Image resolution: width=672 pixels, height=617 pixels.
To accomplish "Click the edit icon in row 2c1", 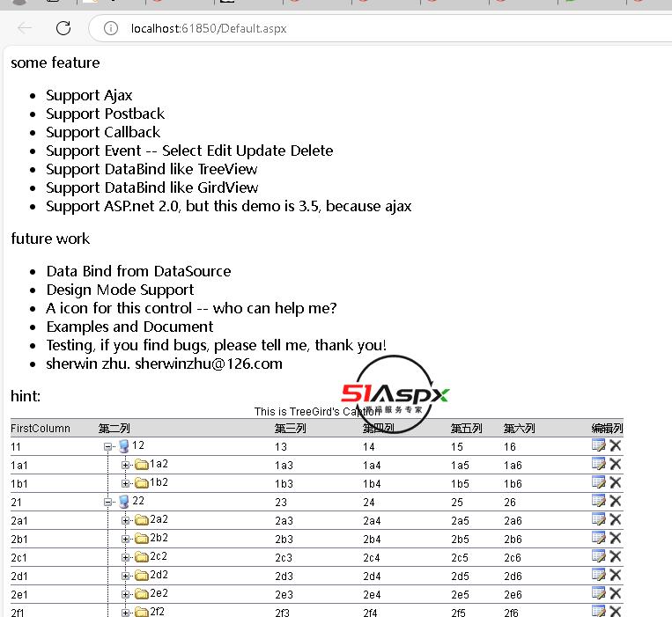I will (x=599, y=556).
